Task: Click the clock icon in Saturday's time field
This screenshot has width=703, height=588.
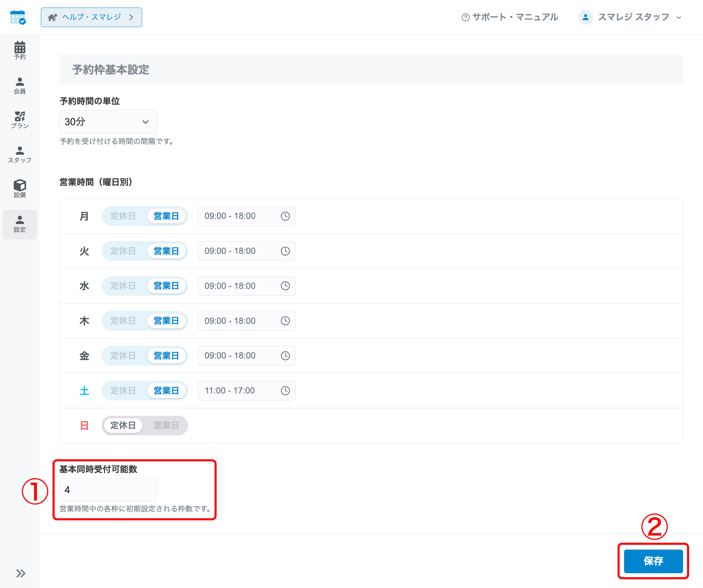Action: point(285,391)
